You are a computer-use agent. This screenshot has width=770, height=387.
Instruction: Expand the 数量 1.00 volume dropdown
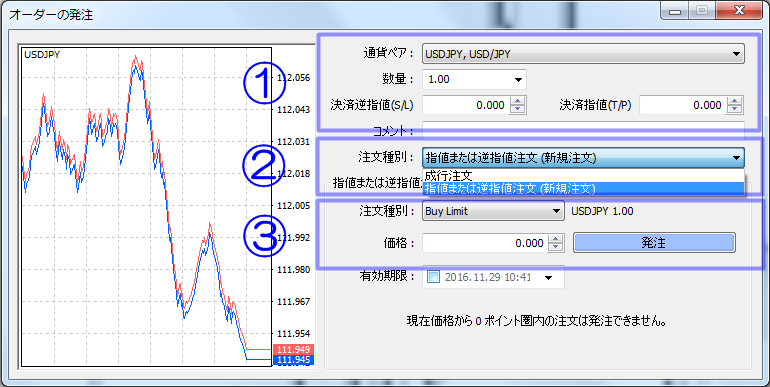click(474, 79)
